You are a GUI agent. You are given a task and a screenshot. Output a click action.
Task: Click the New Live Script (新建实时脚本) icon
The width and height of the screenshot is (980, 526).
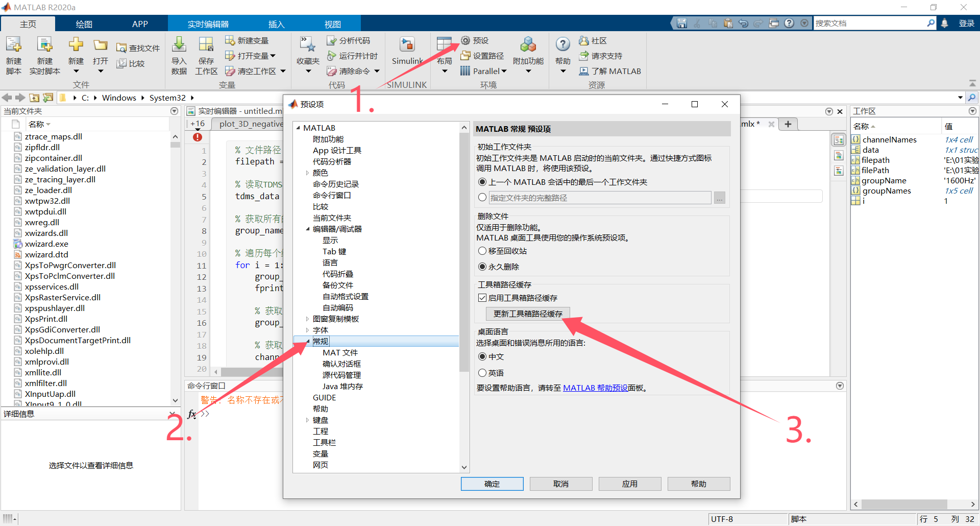[x=45, y=45]
